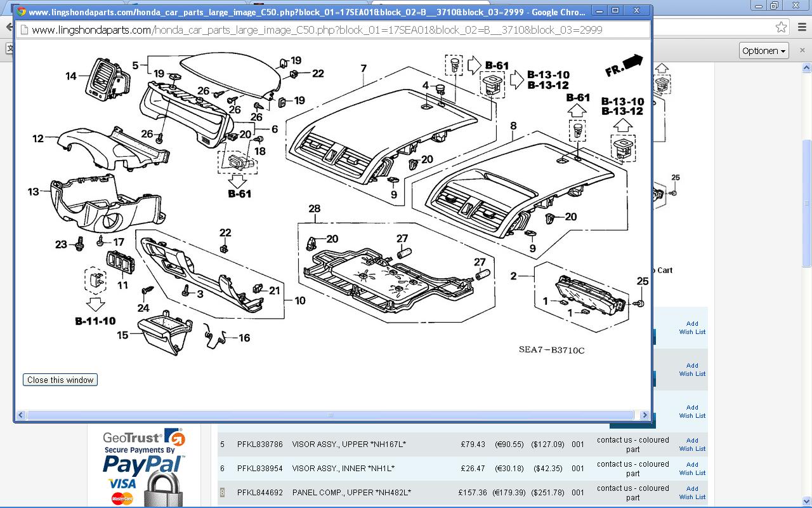Viewport: 812px width, 508px height.
Task: Click the highlighted reference number 8 in table
Action: point(222,493)
